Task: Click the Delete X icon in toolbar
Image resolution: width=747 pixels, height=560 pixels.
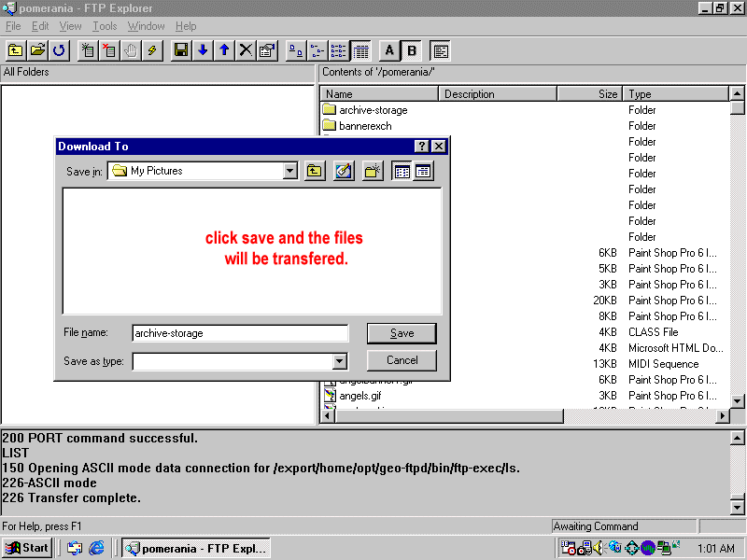Action: click(x=246, y=50)
